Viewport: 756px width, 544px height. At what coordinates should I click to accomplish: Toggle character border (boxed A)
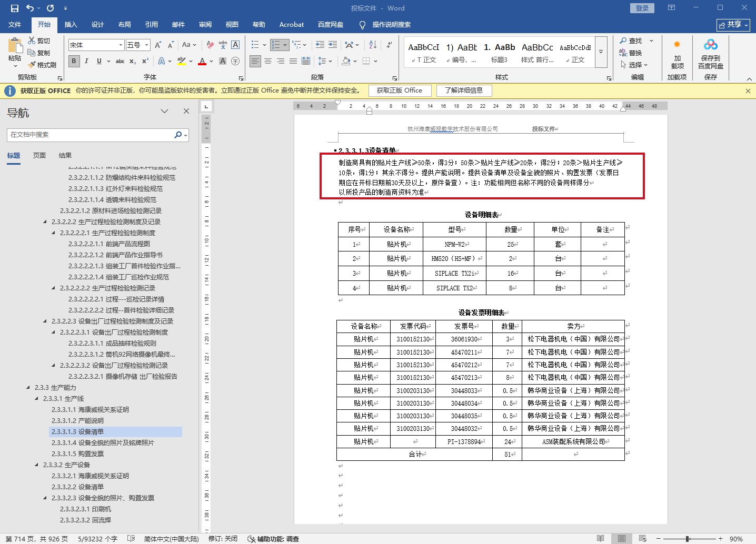[235, 45]
